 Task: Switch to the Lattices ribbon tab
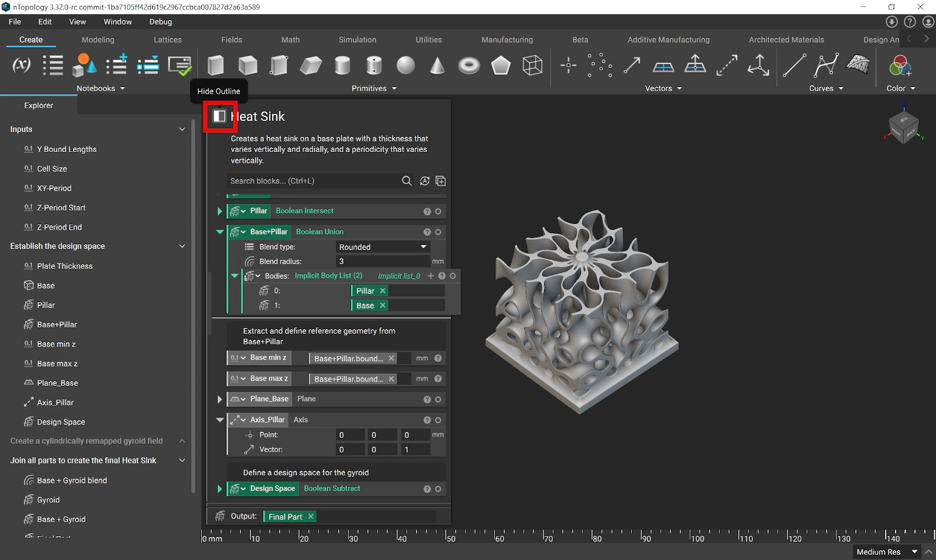167,40
